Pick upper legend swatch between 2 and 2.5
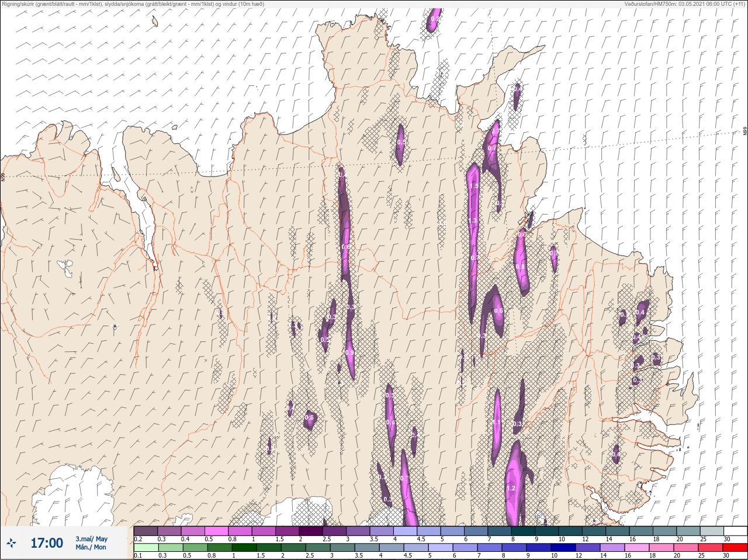This screenshot has height=560, width=748. tap(311, 531)
